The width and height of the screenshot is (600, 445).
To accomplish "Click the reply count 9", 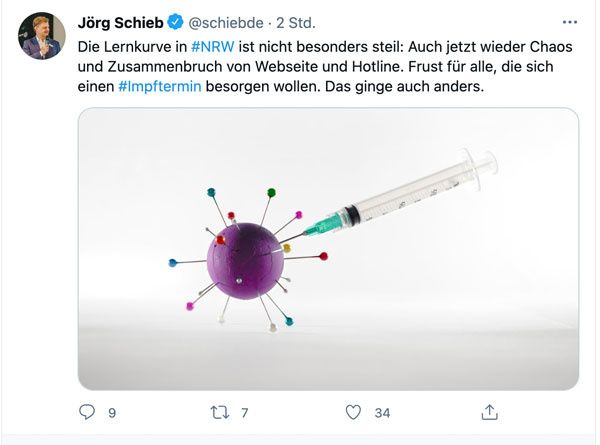I will click(x=112, y=412).
